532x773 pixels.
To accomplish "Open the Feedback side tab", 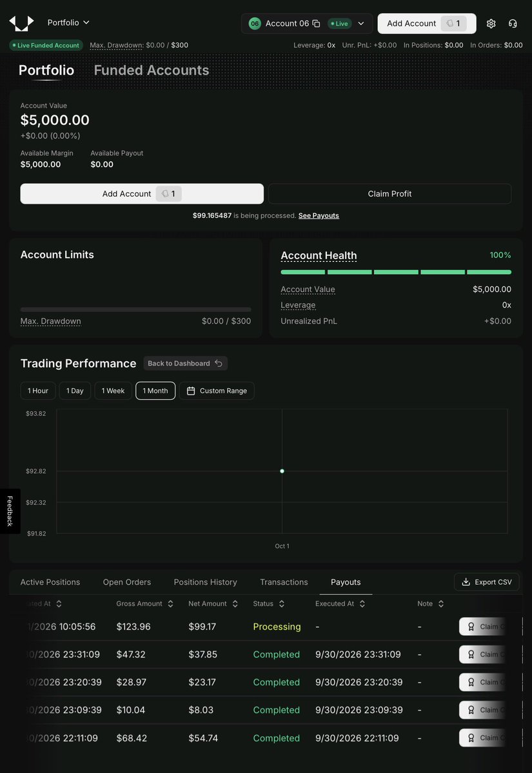I will pos(10,511).
